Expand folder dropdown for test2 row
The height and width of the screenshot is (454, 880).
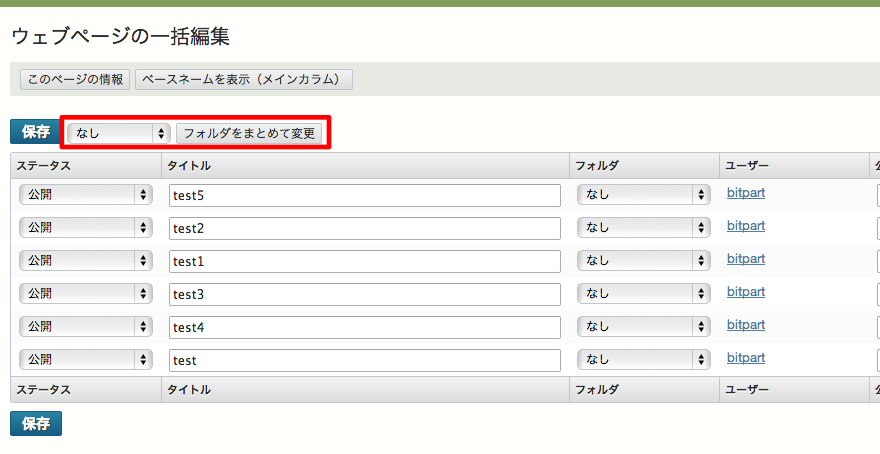[x=644, y=228]
